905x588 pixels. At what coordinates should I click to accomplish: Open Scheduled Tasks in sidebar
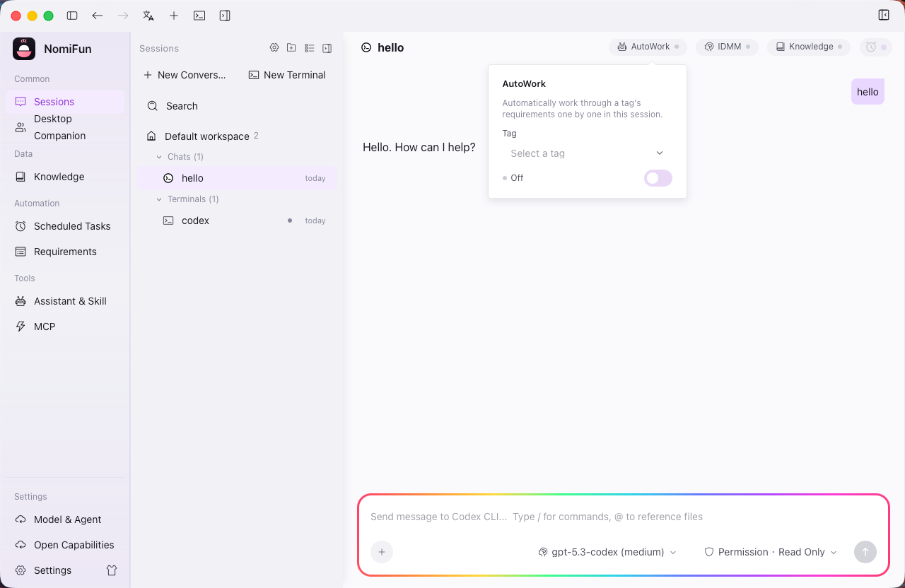[65, 226]
